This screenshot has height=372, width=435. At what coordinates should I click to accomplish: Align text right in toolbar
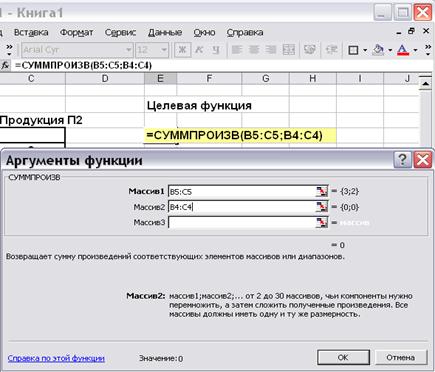271,50
